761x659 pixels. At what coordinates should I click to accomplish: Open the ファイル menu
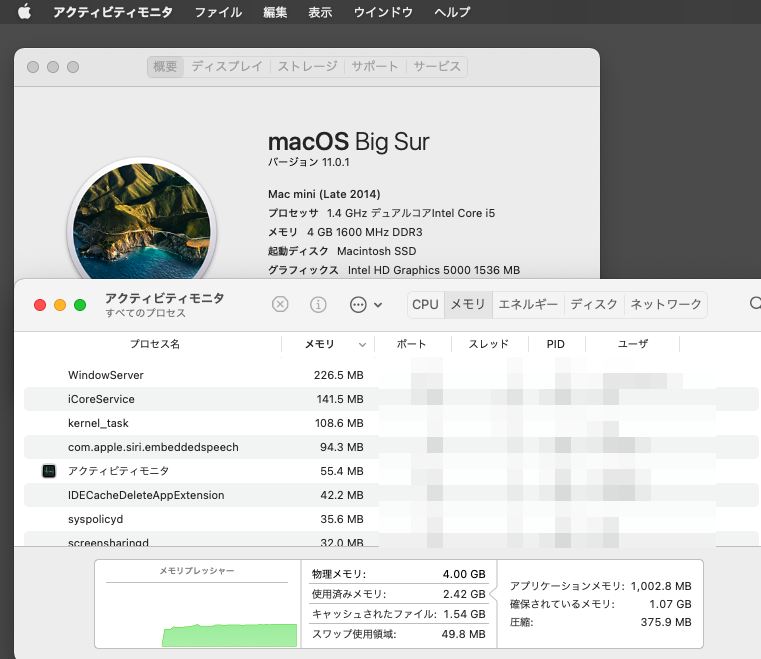click(218, 12)
